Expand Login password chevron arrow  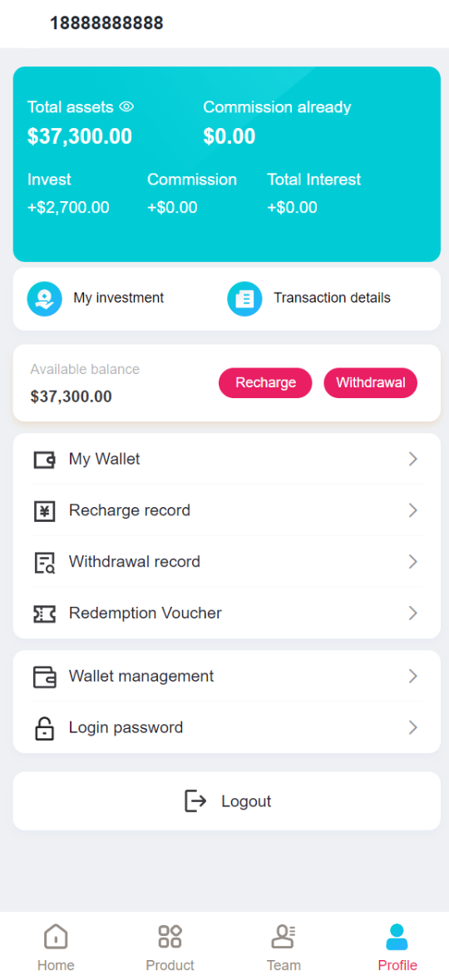pyautogui.click(x=412, y=727)
